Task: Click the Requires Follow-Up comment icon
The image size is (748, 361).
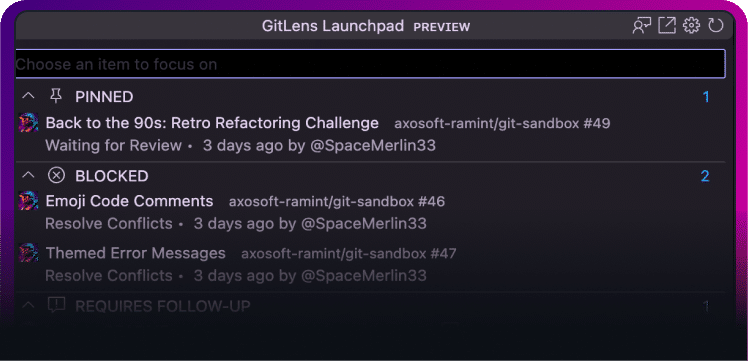Action: [x=56, y=305]
